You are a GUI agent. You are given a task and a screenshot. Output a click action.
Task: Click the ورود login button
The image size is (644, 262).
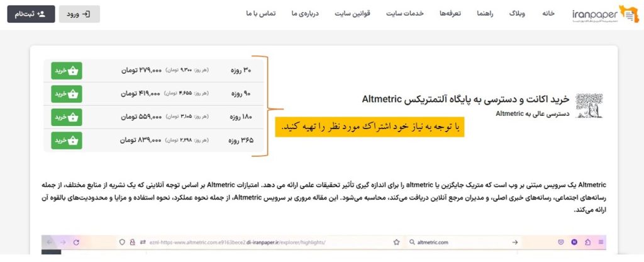point(79,14)
